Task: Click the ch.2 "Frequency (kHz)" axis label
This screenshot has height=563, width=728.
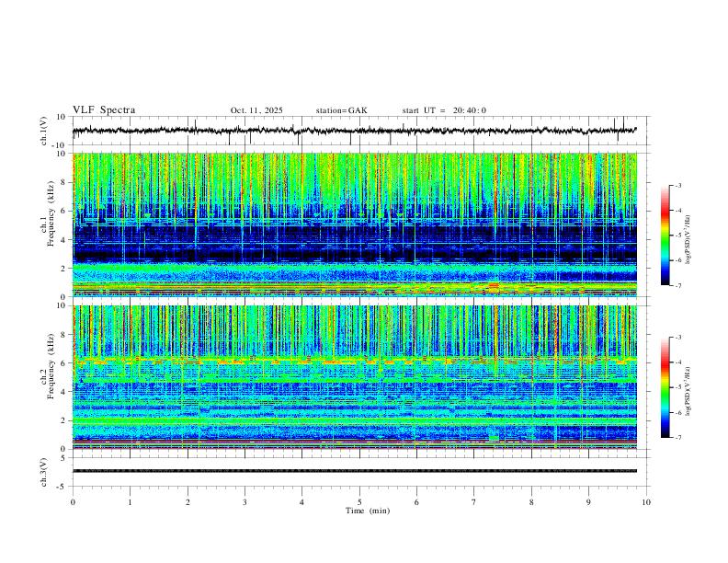Action: 51,366
